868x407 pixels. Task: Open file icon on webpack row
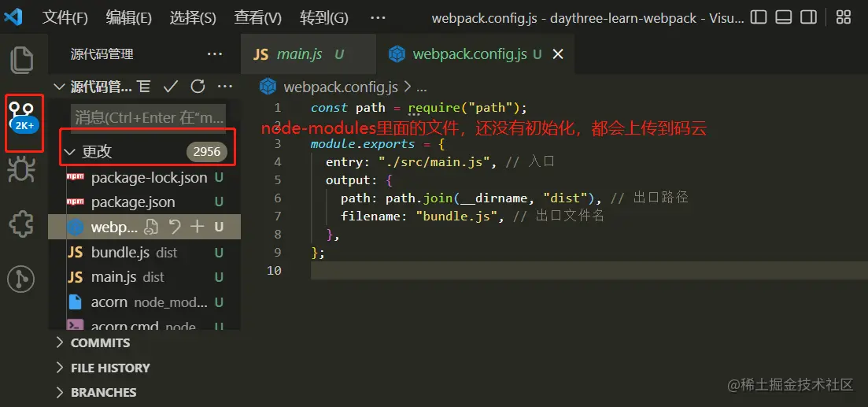pyautogui.click(x=150, y=227)
